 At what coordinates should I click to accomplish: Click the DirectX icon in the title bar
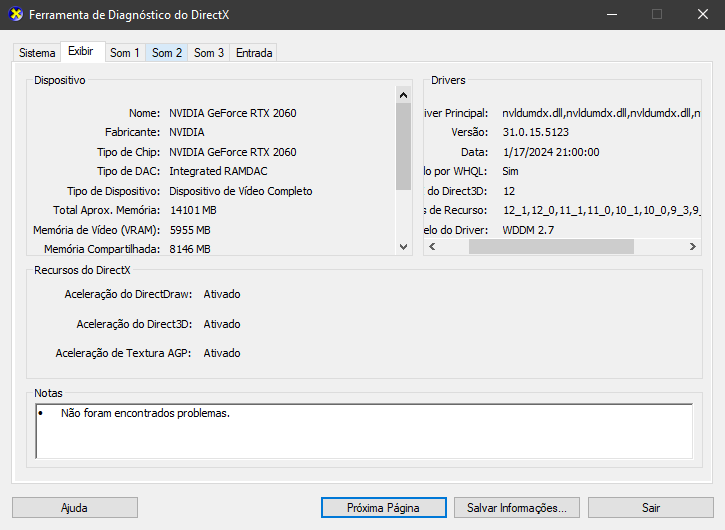coord(14,15)
